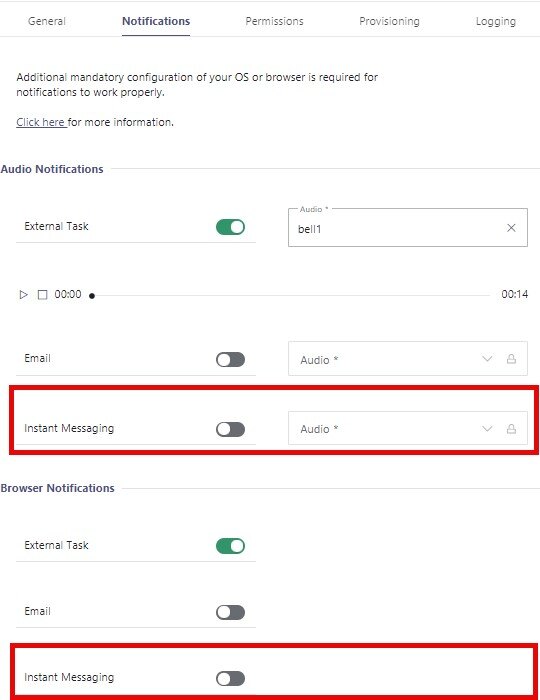The width and height of the screenshot is (540, 700).
Task: Expand Email audio dropdown chevron
Action: click(487, 359)
